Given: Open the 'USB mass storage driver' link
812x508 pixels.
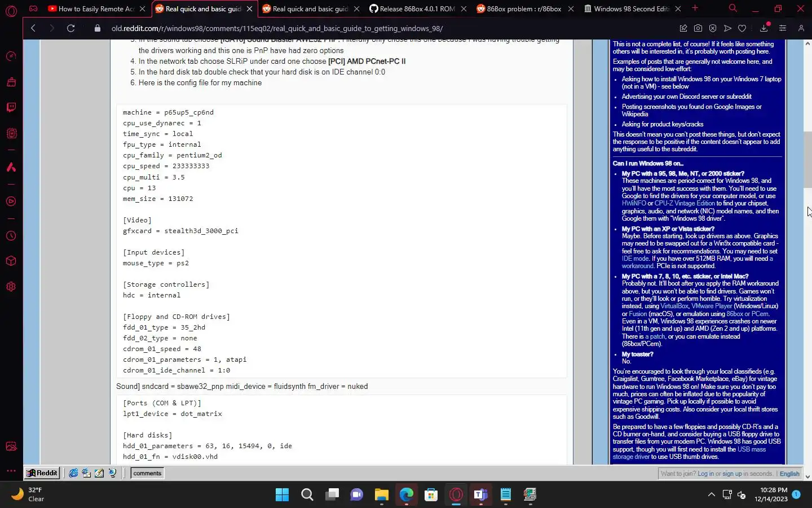Looking at the screenshot, I should coord(689,453).
